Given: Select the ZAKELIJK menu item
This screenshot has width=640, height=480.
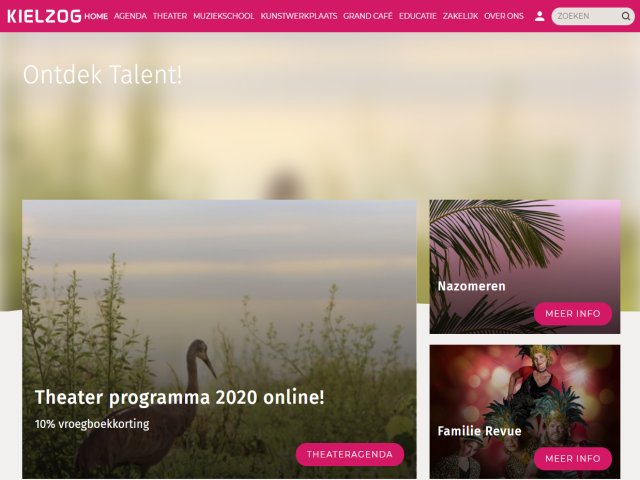Looking at the screenshot, I should (460, 16).
